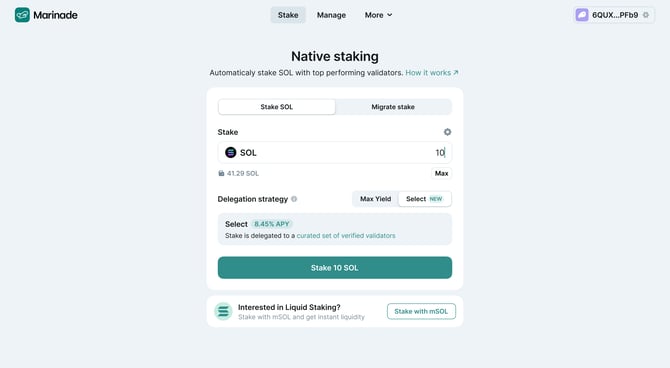Click the SOL amount input field

point(335,153)
